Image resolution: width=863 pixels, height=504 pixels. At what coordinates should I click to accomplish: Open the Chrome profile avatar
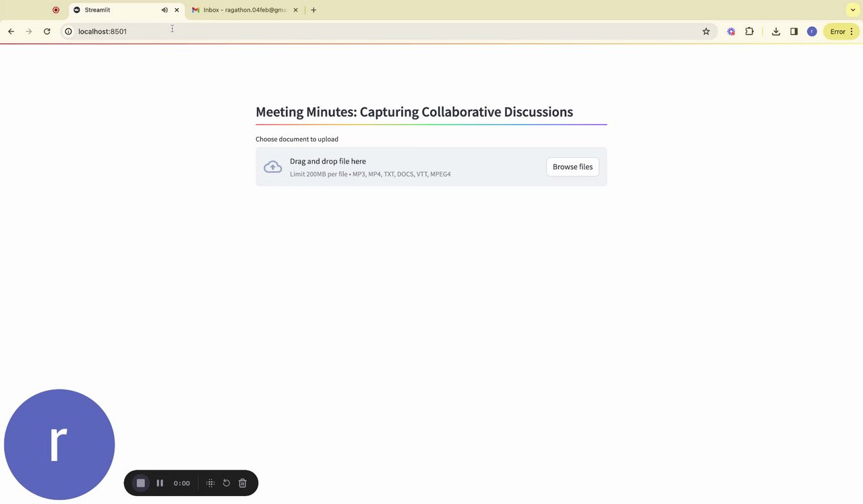click(x=812, y=32)
